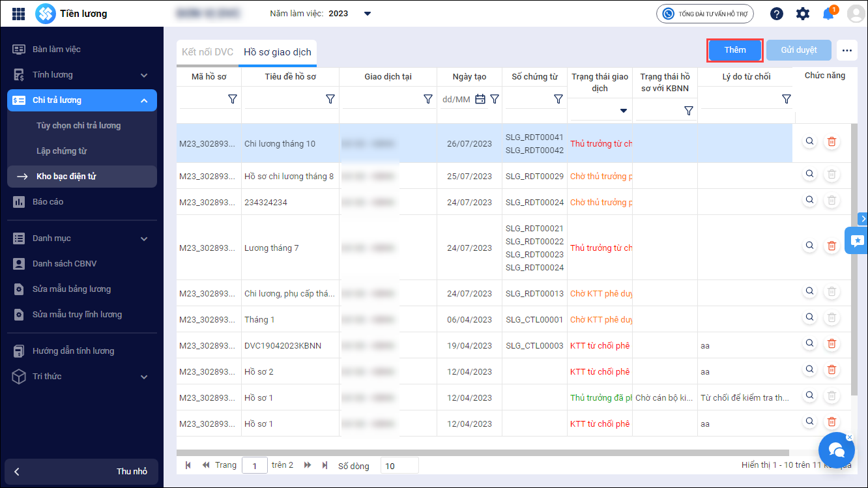
Task: Open the user avatar profile
Action: pos(855,14)
